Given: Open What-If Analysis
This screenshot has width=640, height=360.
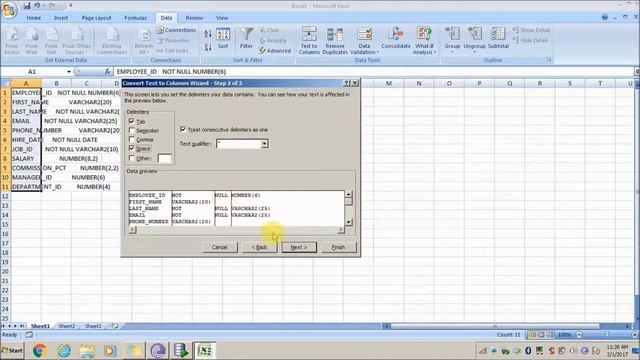Looking at the screenshot, I should tap(424, 41).
